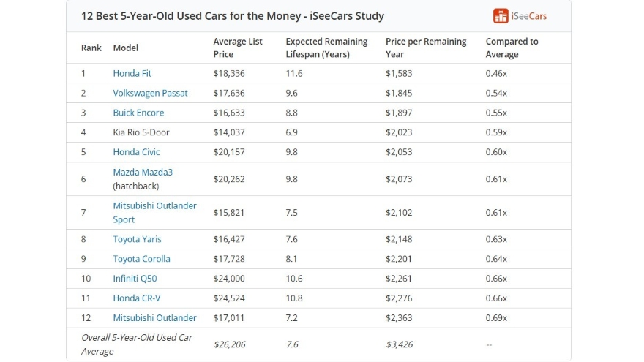Viewport: 644px width, 362px height.
Task: Click the Average List Price header
Action: coord(238,48)
